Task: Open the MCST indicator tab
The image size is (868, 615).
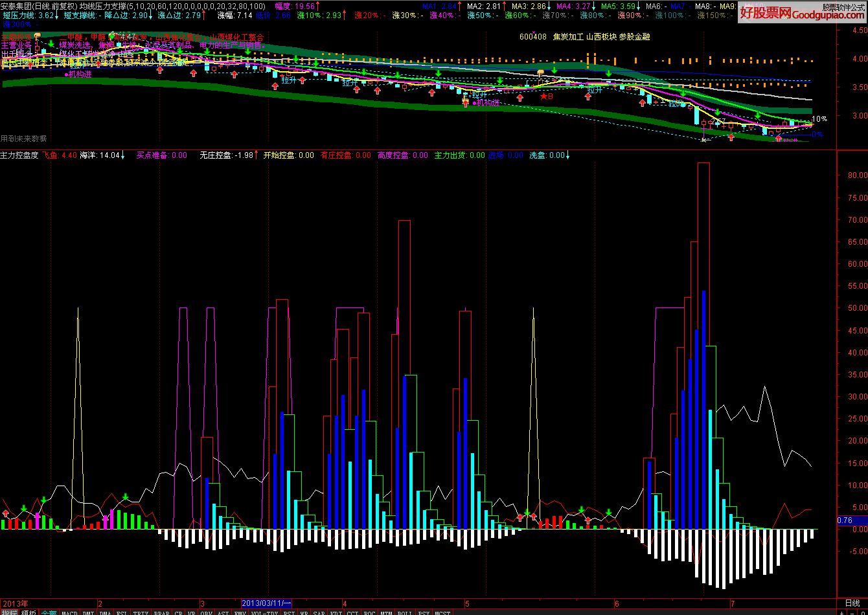Action: (x=443, y=611)
